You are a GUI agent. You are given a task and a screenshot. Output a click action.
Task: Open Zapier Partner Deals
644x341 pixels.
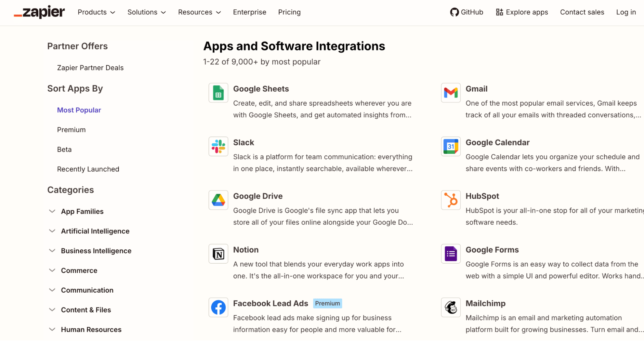coord(90,68)
